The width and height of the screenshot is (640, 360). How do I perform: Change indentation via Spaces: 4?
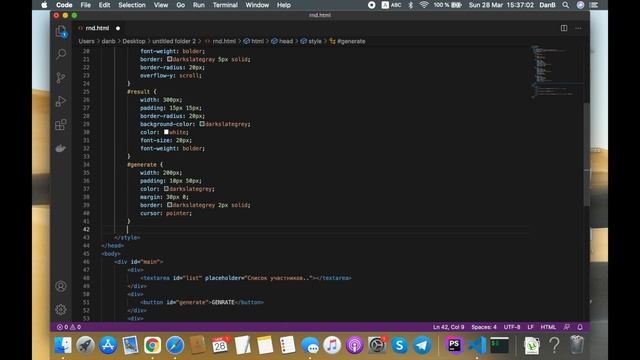(484, 327)
